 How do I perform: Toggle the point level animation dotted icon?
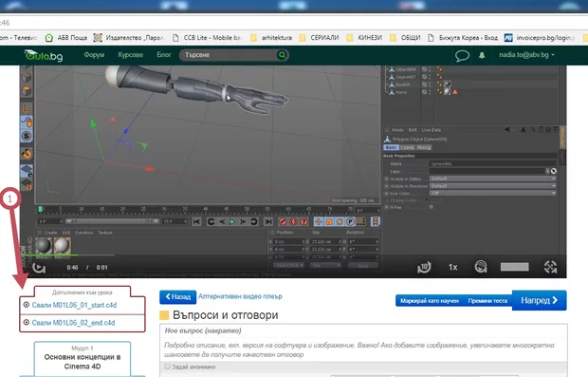[360, 222]
